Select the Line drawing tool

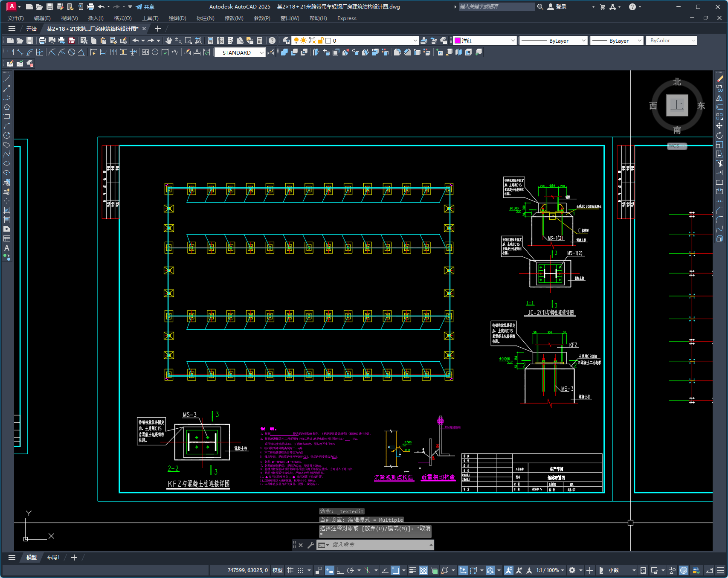tap(7, 79)
